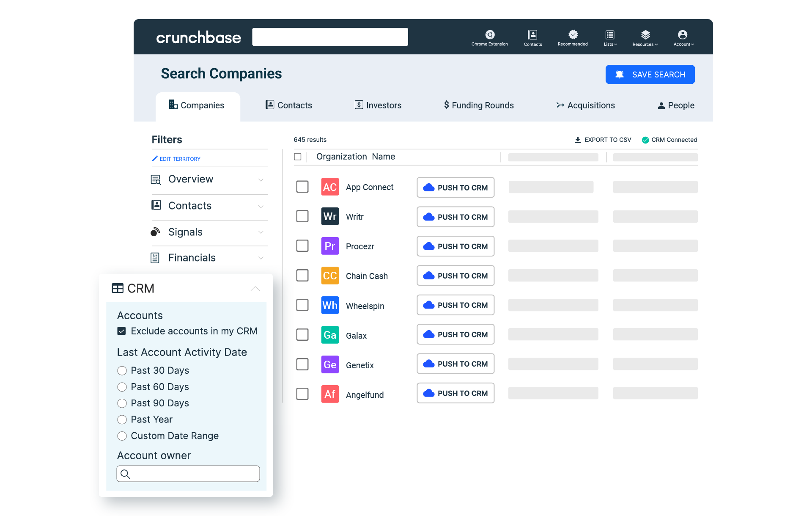Image resolution: width=812 pixels, height=516 pixels.
Task: Click the green CRM Connected check icon
Action: tap(645, 140)
